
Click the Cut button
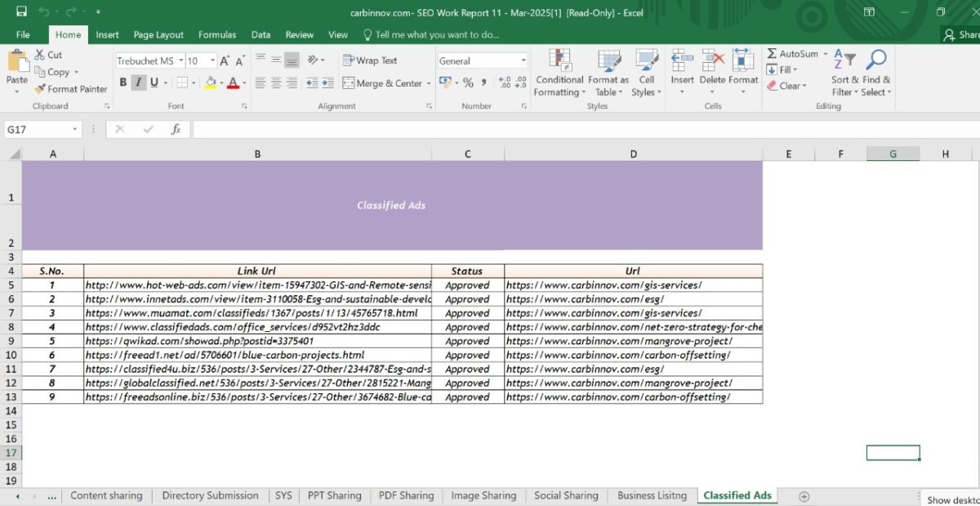pyautogui.click(x=48, y=55)
